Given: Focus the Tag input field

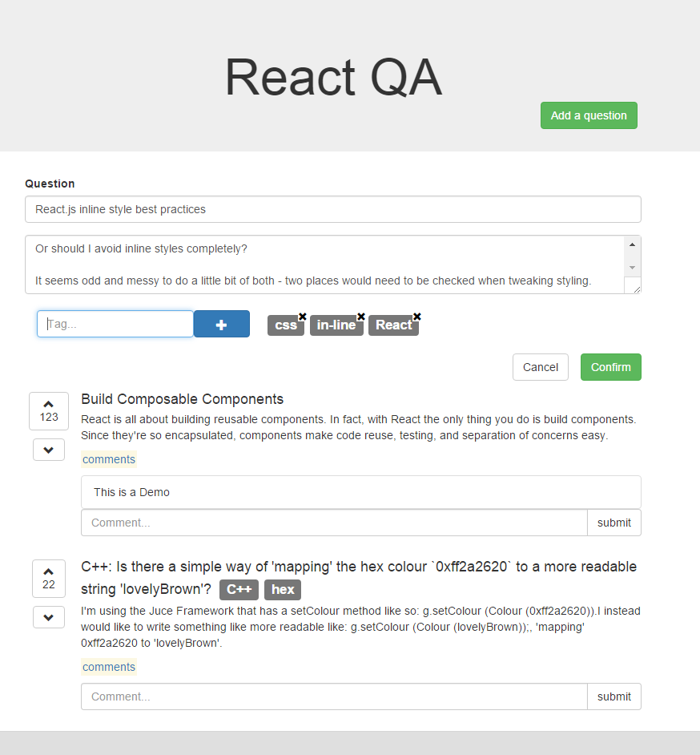Looking at the screenshot, I should (x=115, y=324).
